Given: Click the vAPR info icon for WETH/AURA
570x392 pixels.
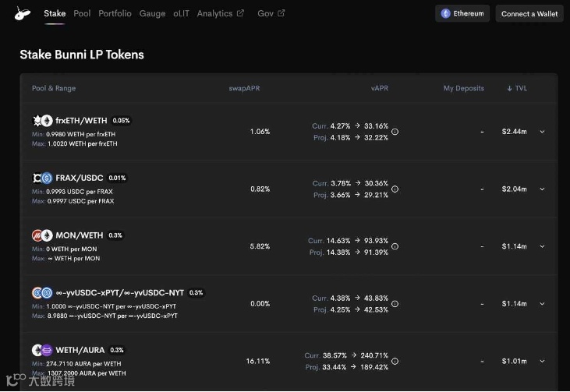Looking at the screenshot, I should click(395, 361).
